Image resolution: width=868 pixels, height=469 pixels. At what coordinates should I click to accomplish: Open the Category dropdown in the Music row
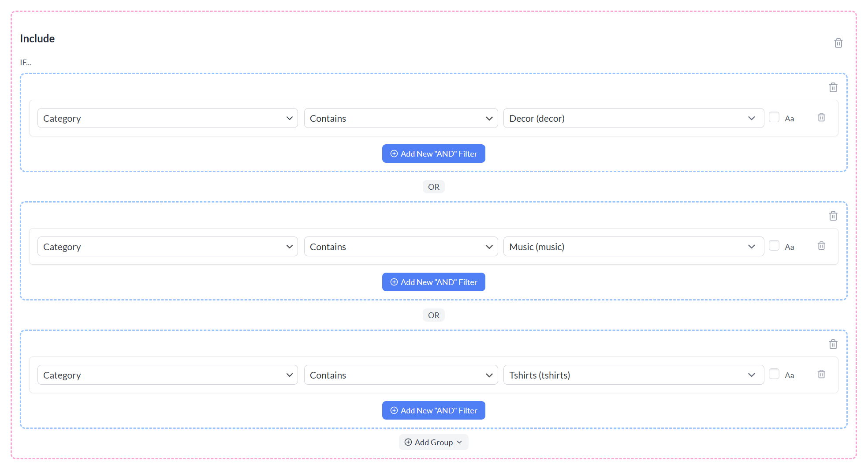point(168,247)
